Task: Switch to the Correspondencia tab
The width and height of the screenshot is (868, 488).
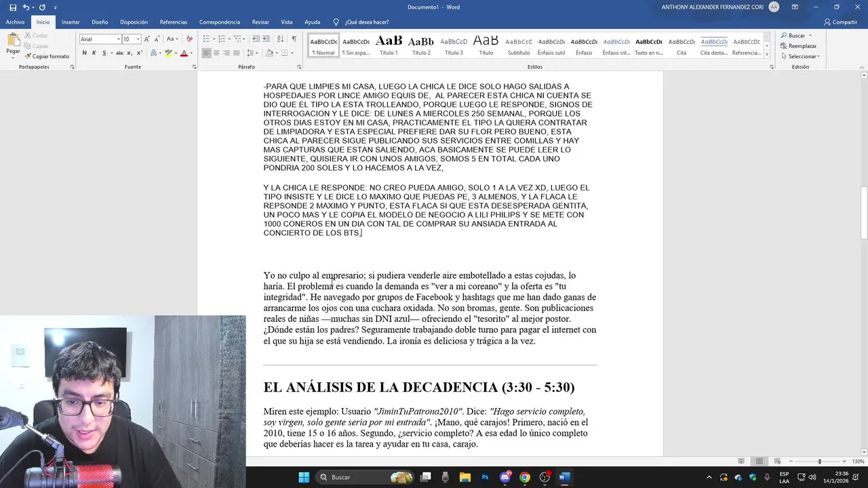Action: click(220, 22)
